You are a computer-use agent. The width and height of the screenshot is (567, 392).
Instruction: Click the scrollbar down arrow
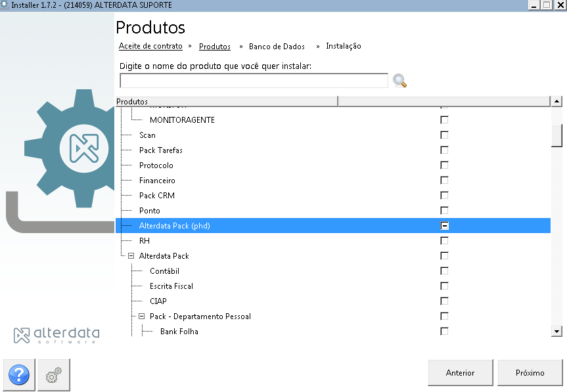[x=556, y=331]
